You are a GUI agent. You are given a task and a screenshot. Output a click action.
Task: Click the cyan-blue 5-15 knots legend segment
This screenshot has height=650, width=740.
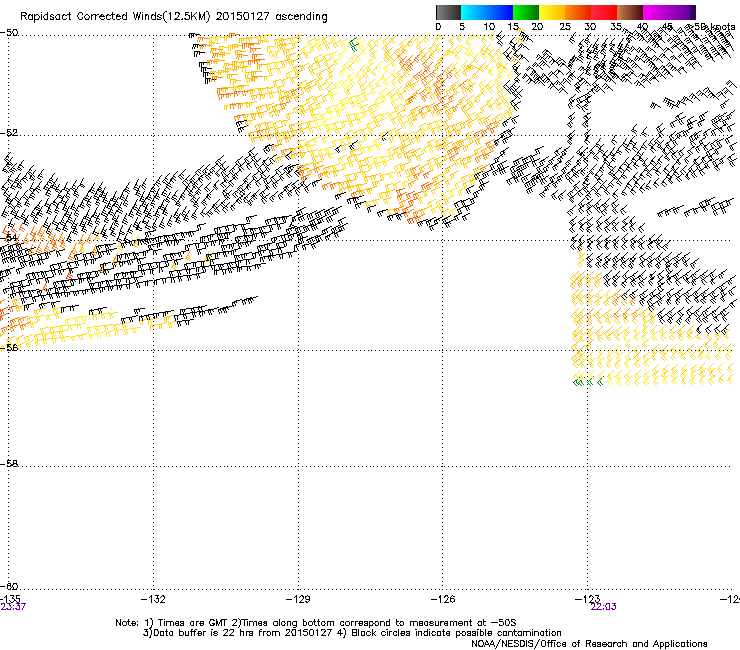487,12
